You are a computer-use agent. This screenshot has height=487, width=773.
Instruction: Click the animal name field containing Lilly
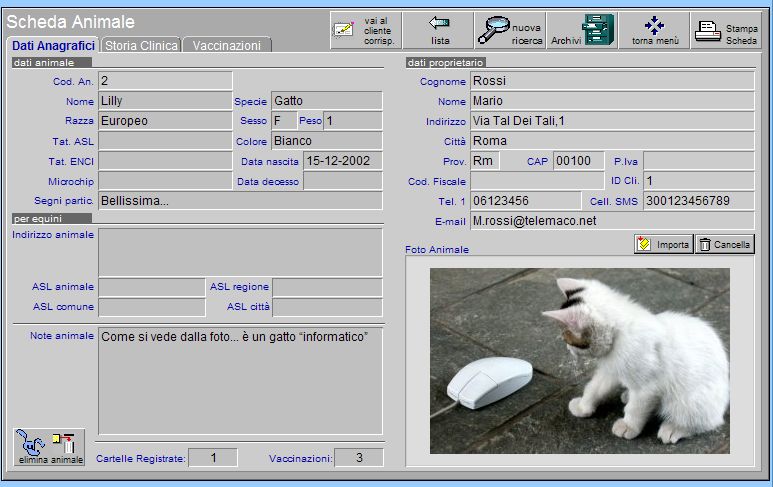164,101
